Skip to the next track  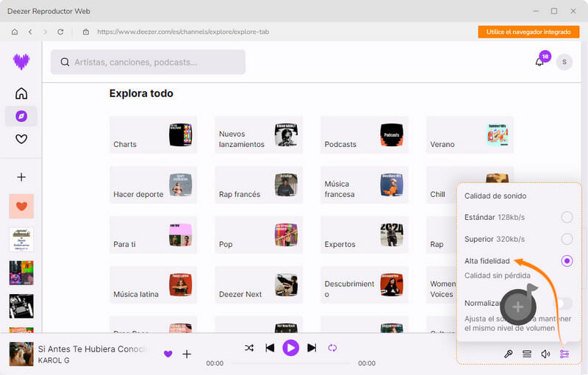[x=312, y=348]
